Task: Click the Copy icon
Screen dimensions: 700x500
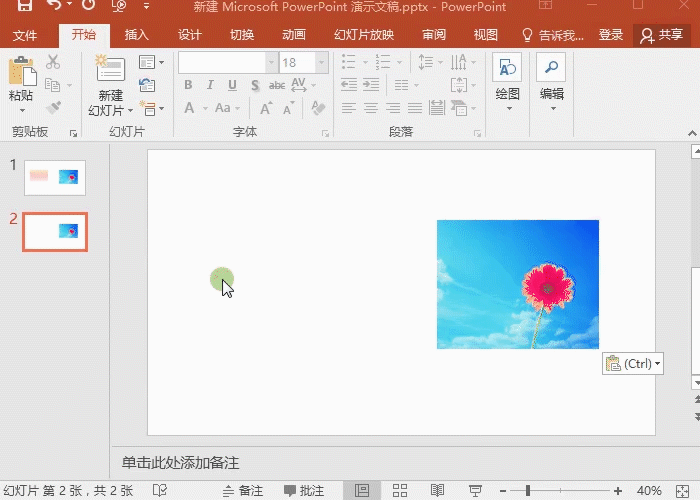Action: pos(53,85)
